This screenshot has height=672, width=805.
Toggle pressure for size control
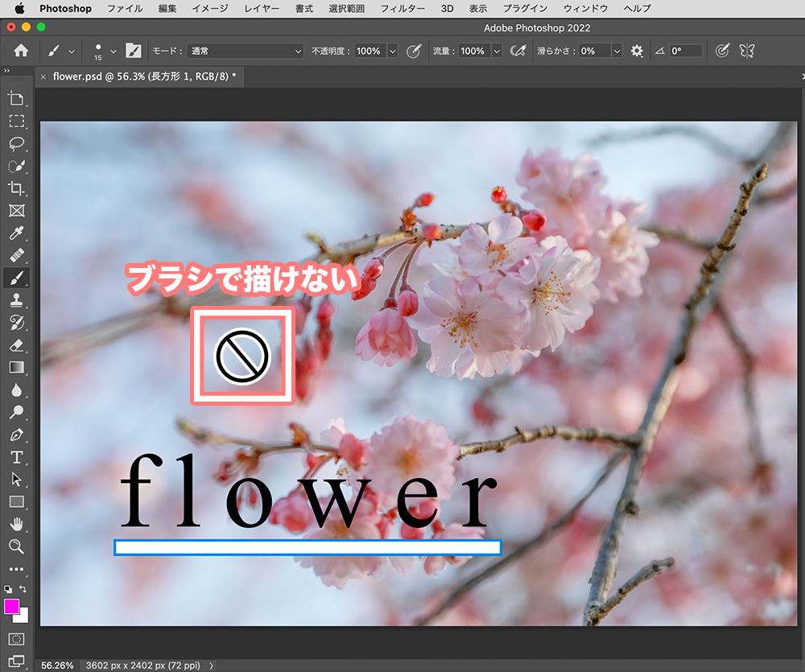coord(722,51)
